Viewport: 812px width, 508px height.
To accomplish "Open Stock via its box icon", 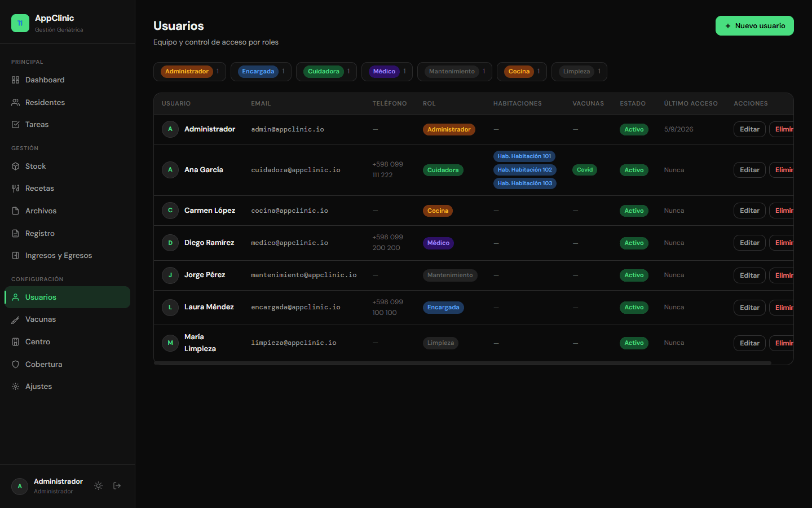I will [x=16, y=167].
